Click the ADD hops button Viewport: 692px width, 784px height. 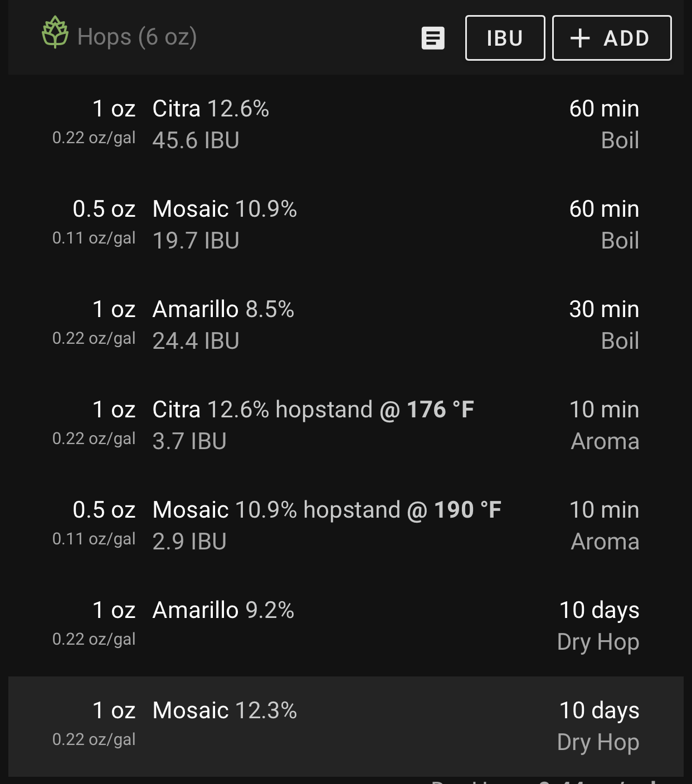pos(612,38)
